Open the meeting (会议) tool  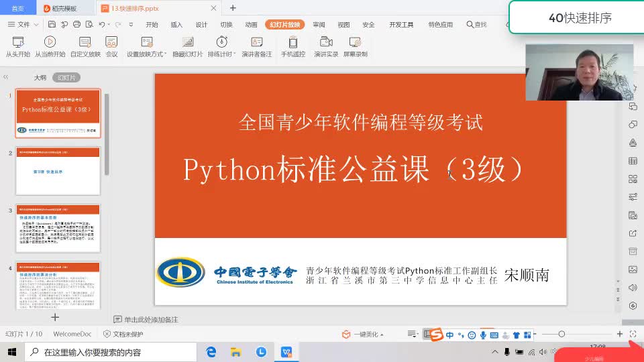[x=112, y=47]
